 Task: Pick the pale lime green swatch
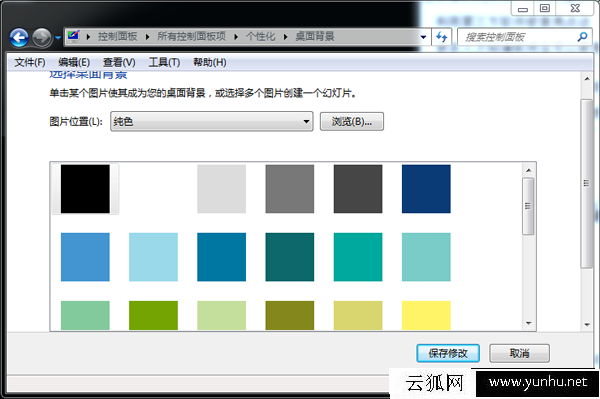pyautogui.click(x=222, y=316)
